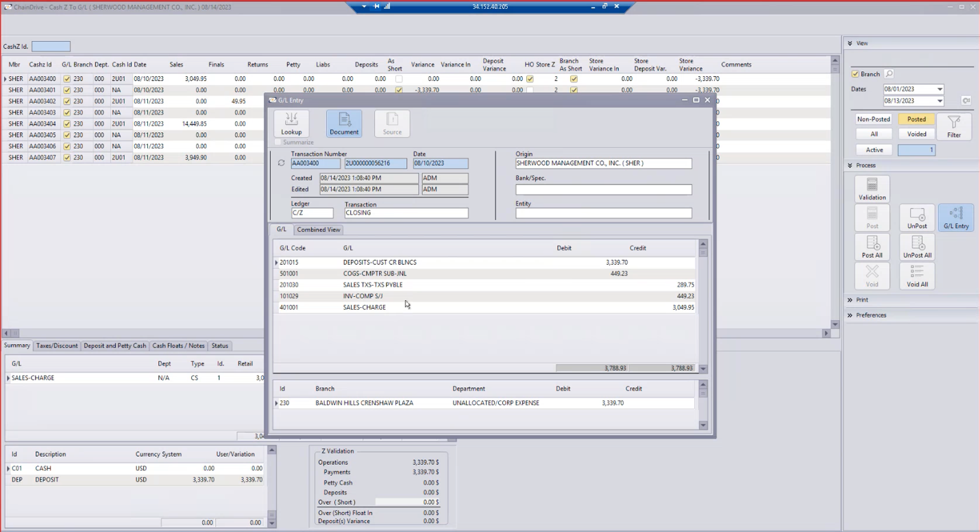Click the main grid horizontal scrollbar
This screenshot has width=980, height=532.
[417, 333]
